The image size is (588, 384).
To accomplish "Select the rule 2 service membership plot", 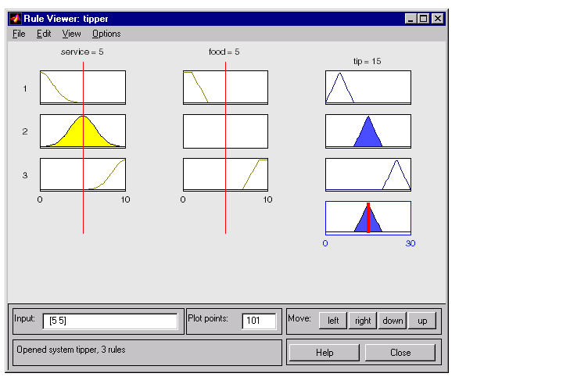I will [83, 131].
